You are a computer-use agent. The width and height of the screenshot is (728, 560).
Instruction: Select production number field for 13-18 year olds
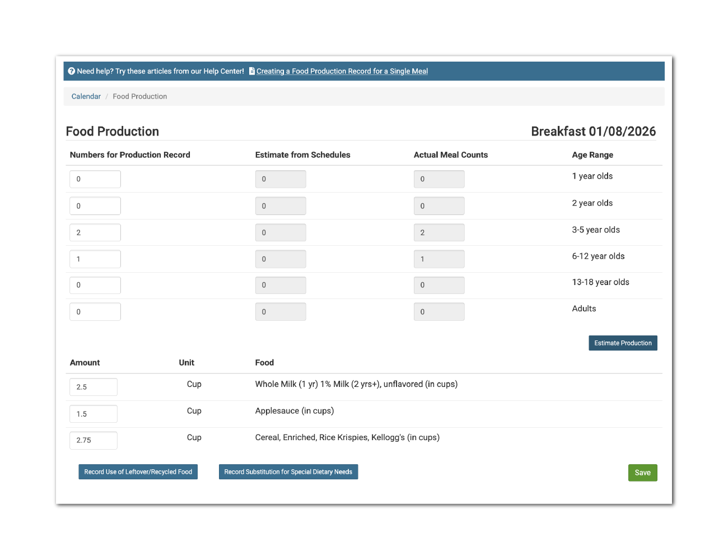pos(95,285)
